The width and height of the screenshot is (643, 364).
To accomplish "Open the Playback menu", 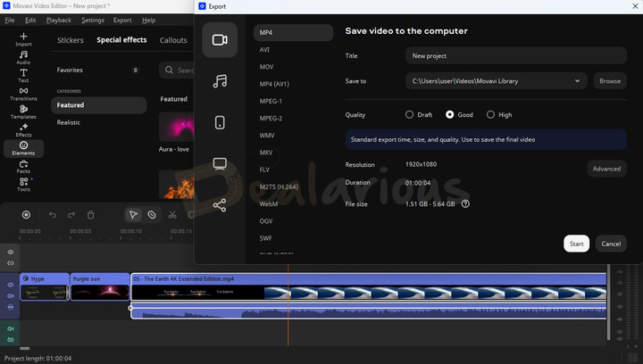I will tap(59, 20).
